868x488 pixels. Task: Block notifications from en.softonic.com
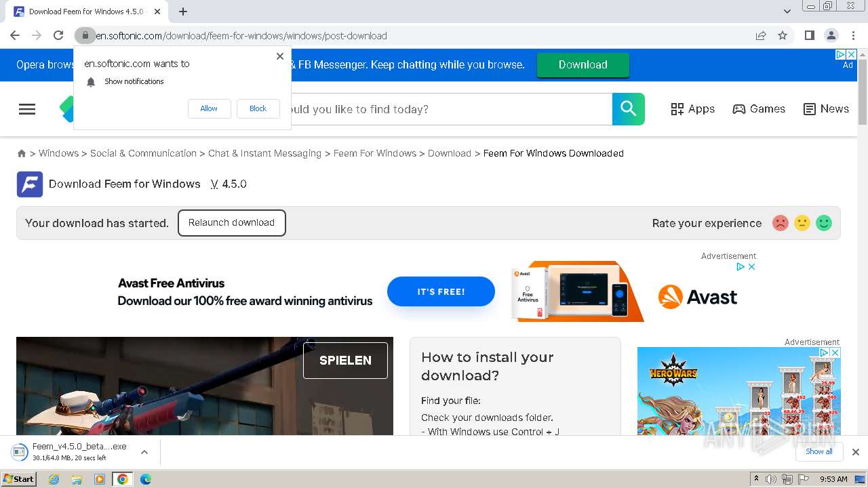[x=258, y=108]
